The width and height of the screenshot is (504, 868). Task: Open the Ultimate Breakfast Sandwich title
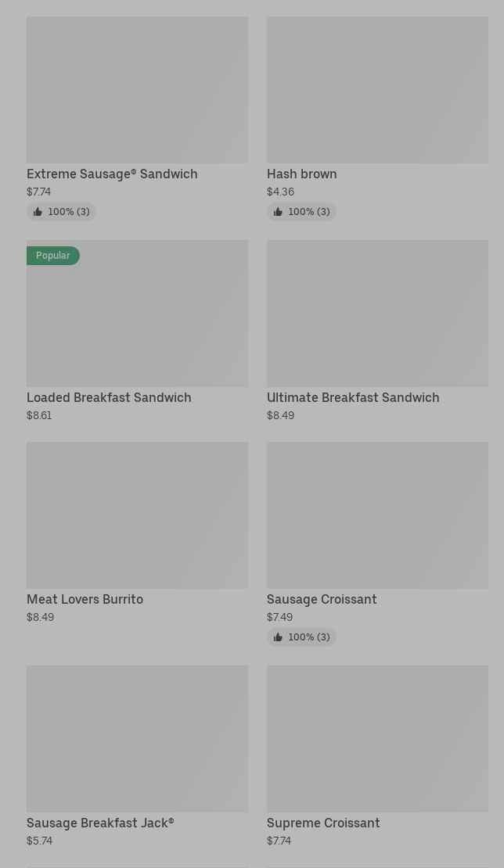pos(353,398)
